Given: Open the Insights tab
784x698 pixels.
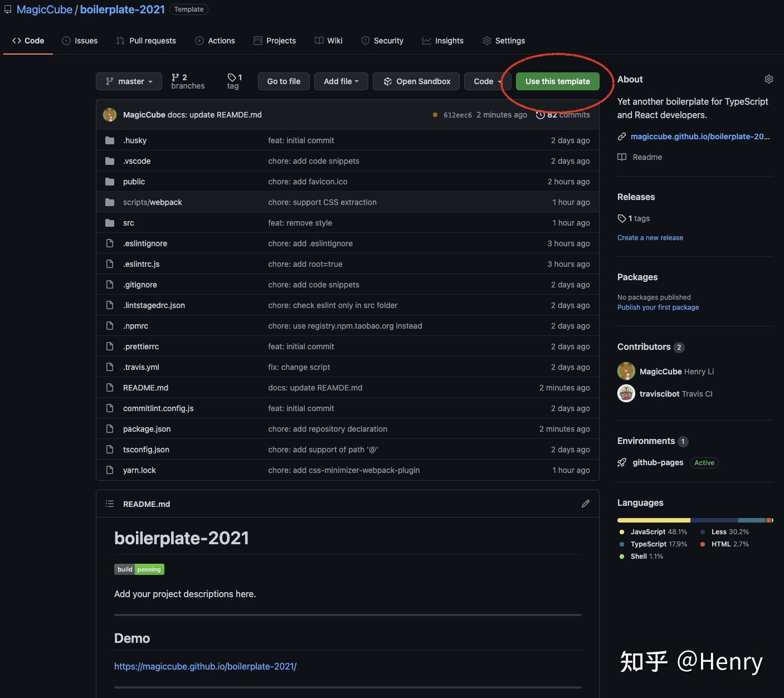Looking at the screenshot, I should point(443,41).
